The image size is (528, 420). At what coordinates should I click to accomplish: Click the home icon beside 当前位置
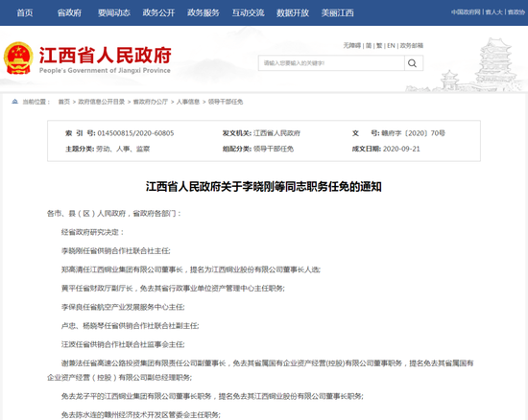click(x=14, y=102)
